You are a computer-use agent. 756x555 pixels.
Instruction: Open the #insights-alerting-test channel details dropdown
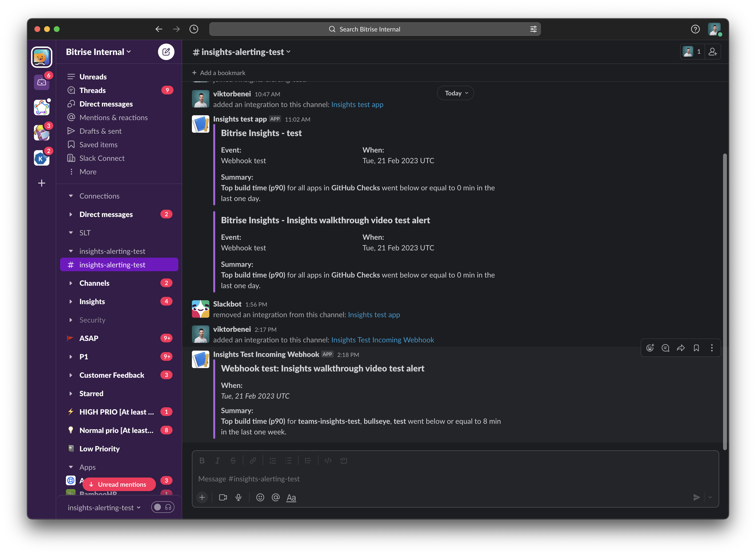[x=241, y=52]
